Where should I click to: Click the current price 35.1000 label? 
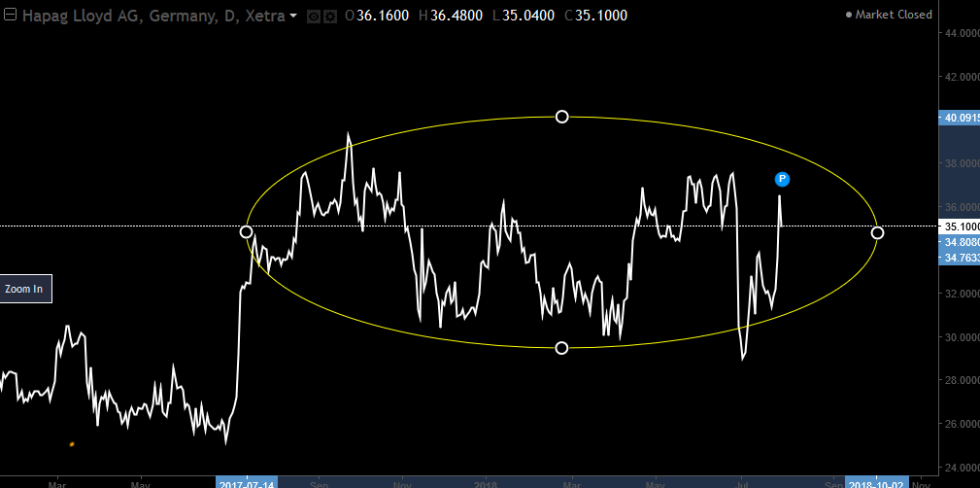[x=960, y=226]
